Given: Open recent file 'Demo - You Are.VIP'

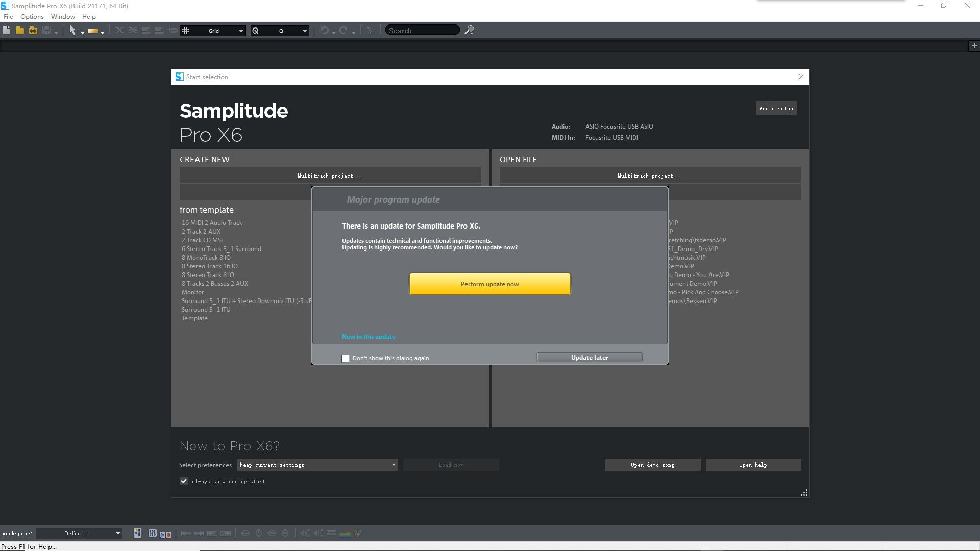Looking at the screenshot, I should click(699, 274).
